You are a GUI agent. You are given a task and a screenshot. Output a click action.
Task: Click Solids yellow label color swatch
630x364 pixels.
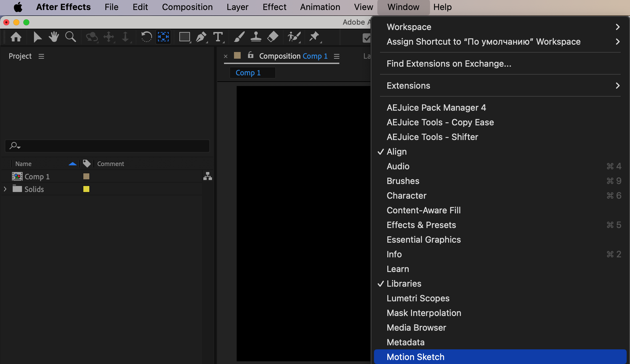(86, 189)
